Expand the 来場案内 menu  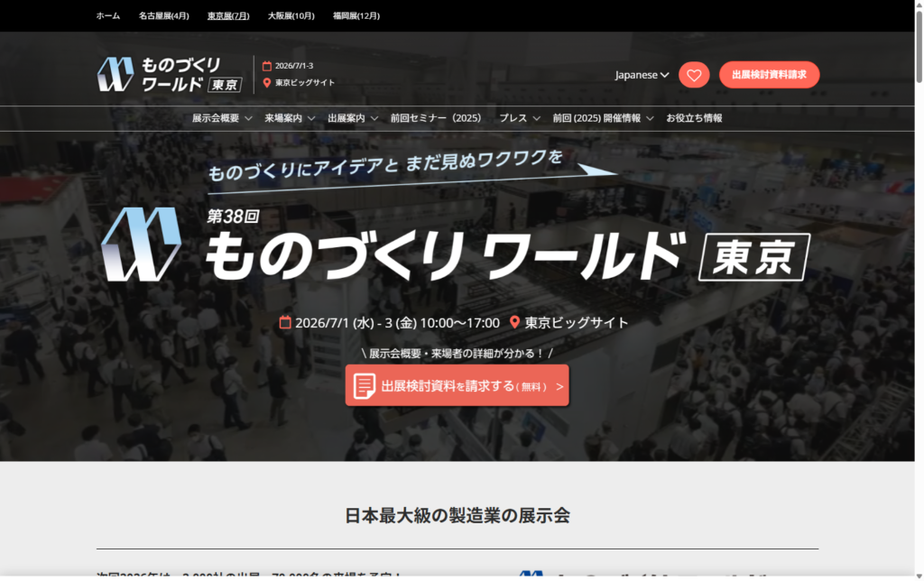tap(290, 118)
